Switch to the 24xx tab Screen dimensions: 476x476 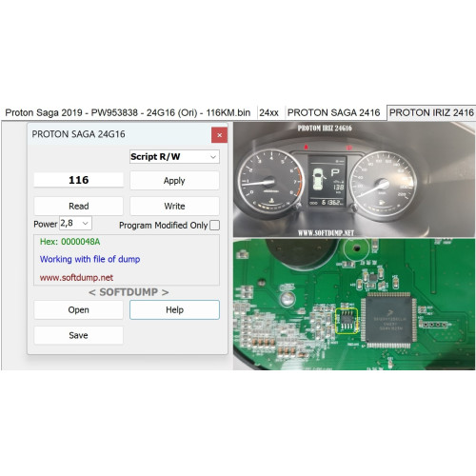tap(268, 112)
